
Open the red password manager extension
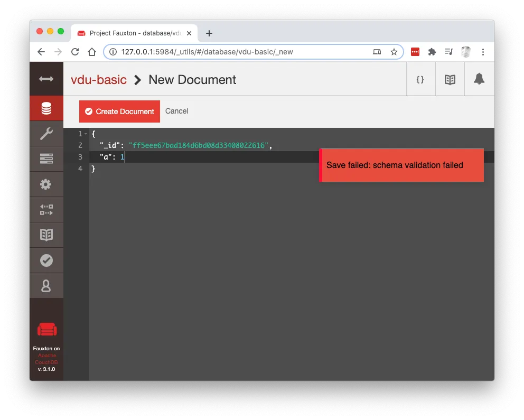[415, 52]
